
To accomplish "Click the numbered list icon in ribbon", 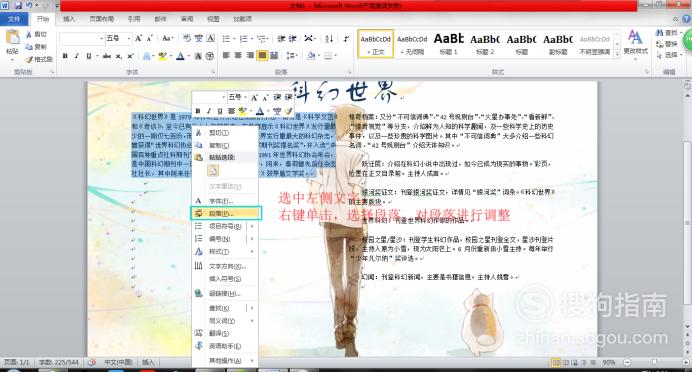I will click(x=243, y=39).
